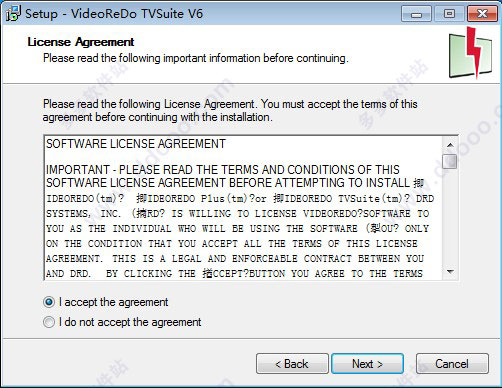Click the "You must accept the terms" instruction text

320,104
